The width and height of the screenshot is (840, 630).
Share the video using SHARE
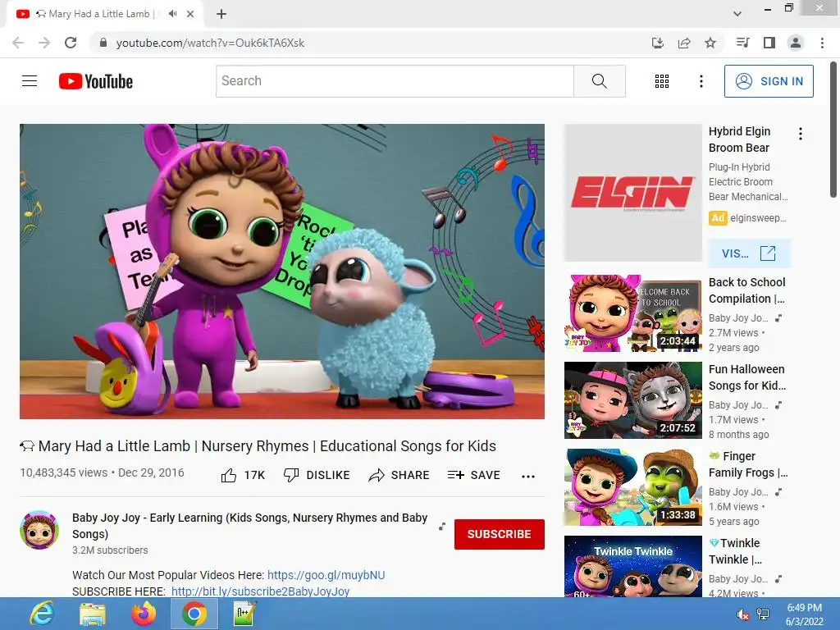[x=399, y=475]
